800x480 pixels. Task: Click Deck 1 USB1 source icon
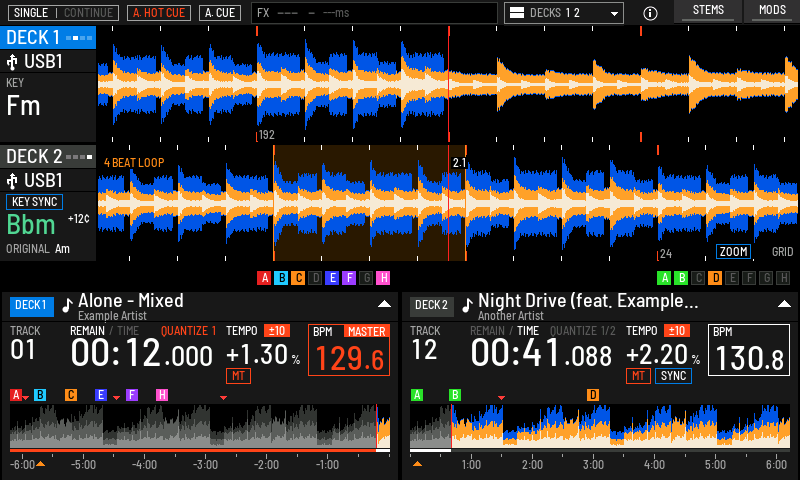(x=12, y=62)
